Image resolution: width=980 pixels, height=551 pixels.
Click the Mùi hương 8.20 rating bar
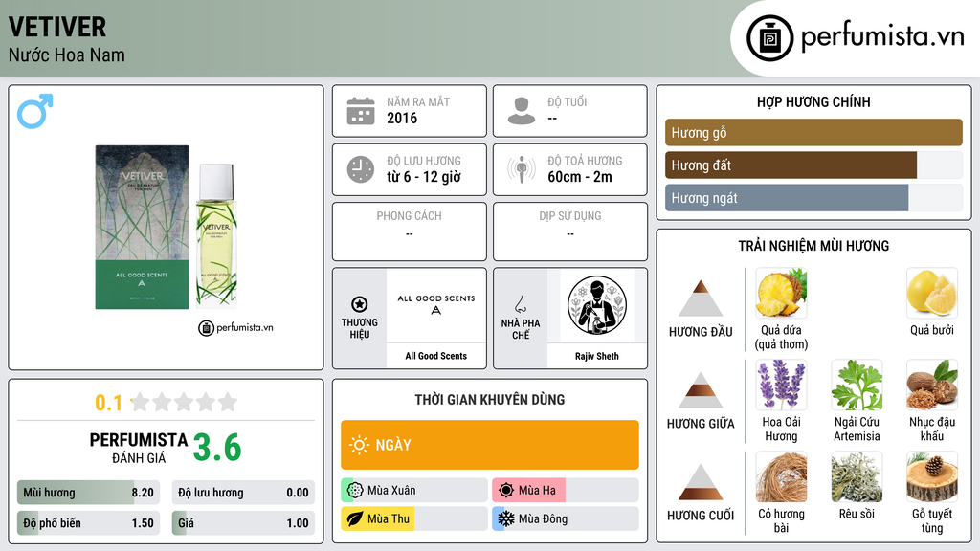(89, 493)
